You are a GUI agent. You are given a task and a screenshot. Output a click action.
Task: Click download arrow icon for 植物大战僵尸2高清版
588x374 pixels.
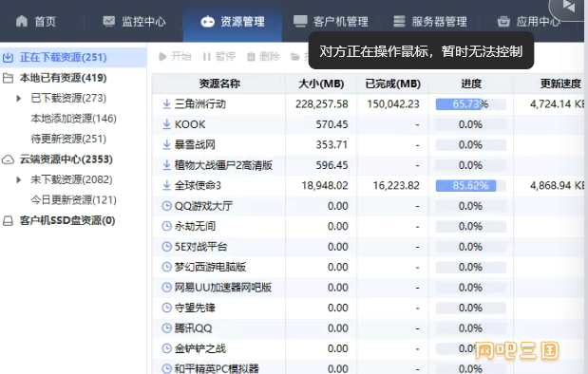tap(166, 165)
